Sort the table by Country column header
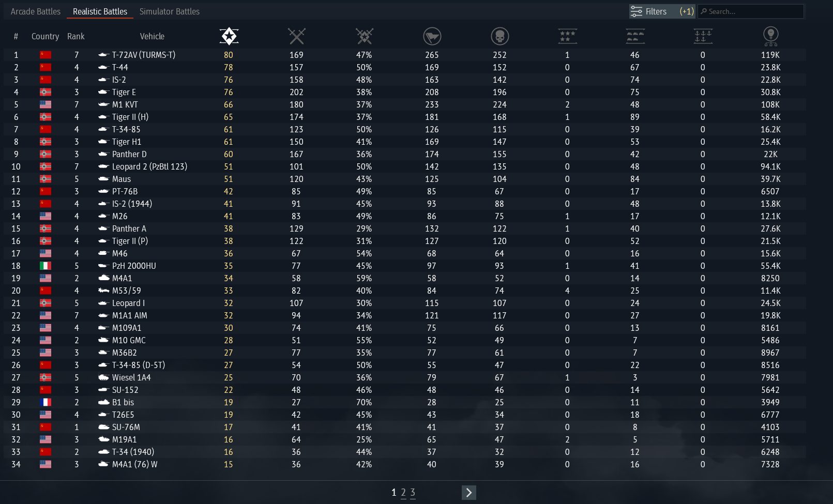This screenshot has width=833, height=504. 45,36
